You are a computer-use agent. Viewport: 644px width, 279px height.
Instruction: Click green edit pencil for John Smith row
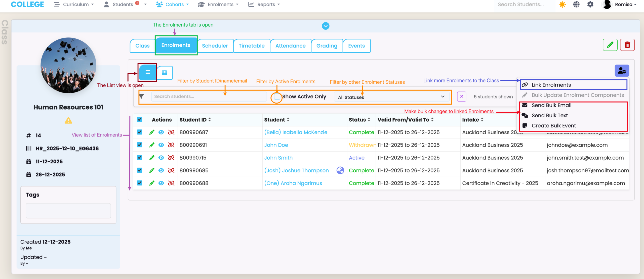pos(152,158)
